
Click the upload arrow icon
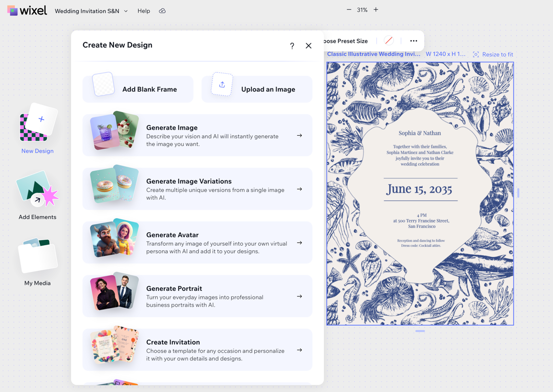click(222, 84)
